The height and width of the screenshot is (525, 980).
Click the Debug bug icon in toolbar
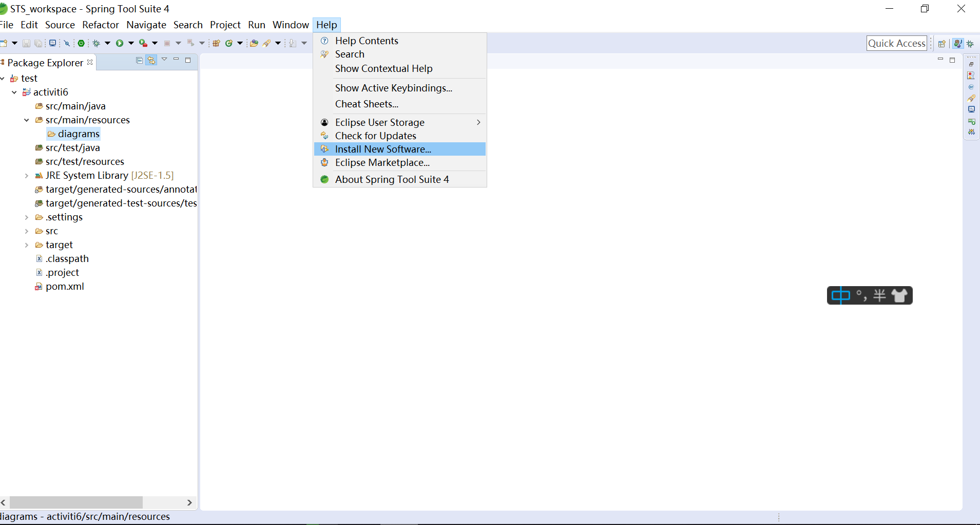coord(96,43)
